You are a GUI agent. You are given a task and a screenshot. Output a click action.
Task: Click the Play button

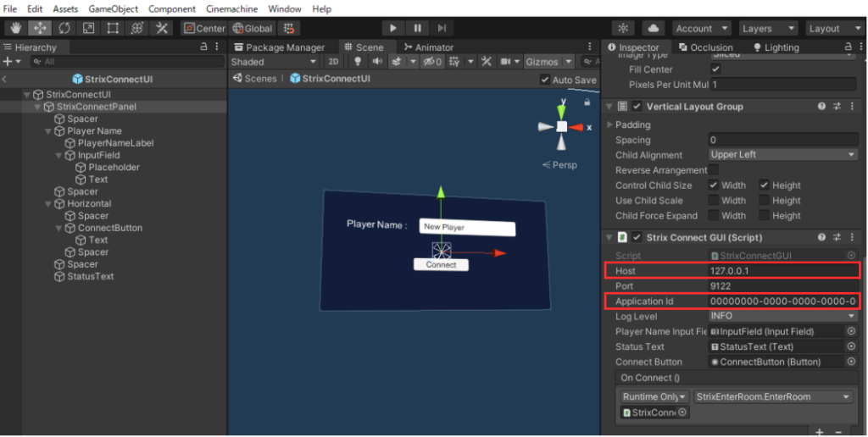click(393, 28)
